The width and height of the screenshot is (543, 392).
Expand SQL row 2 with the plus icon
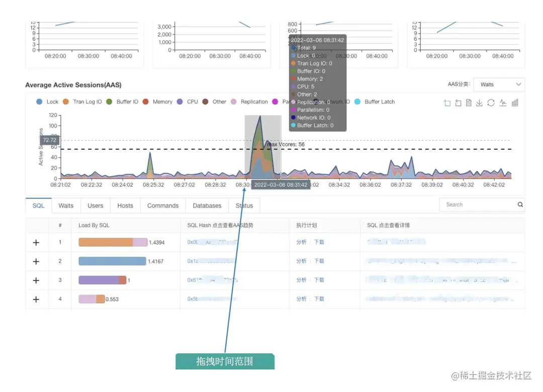click(x=36, y=261)
